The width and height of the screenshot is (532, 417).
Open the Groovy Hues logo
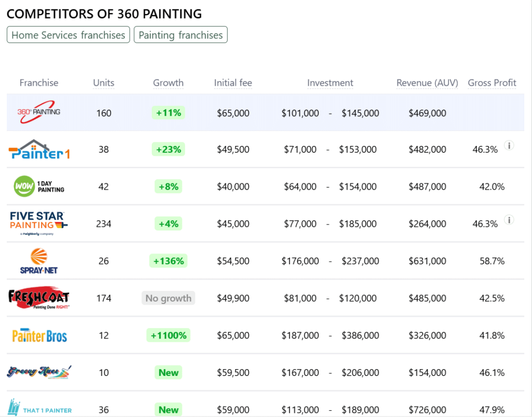point(39,372)
